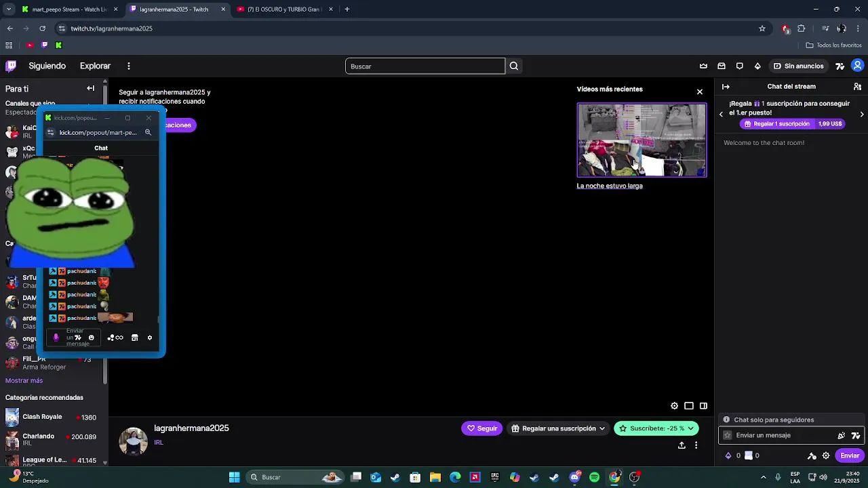Toggle the microphone tray icon
Viewport: 868px width, 488px height.
(x=778, y=477)
